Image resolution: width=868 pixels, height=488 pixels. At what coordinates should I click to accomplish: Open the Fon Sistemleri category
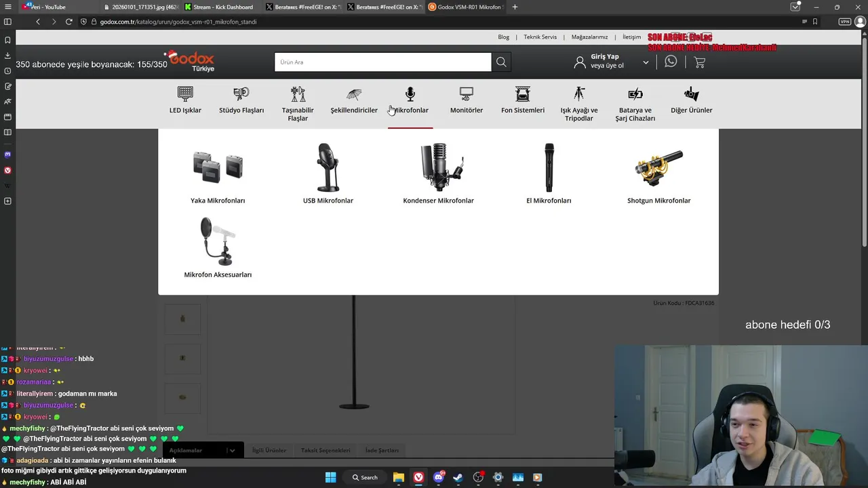pos(523,100)
